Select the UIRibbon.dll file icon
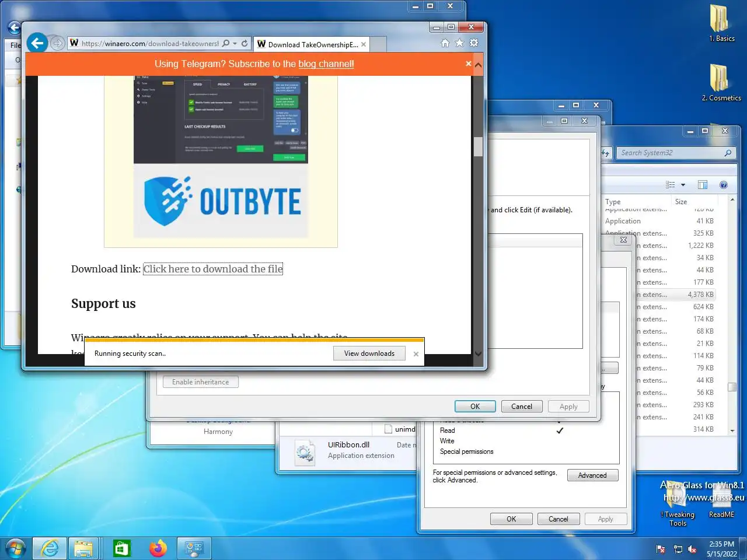This screenshot has width=747, height=560. [x=305, y=453]
